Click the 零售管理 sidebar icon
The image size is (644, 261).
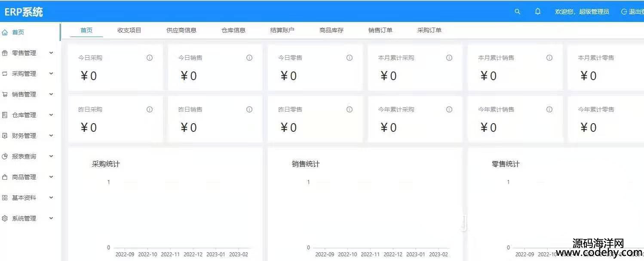coord(5,53)
